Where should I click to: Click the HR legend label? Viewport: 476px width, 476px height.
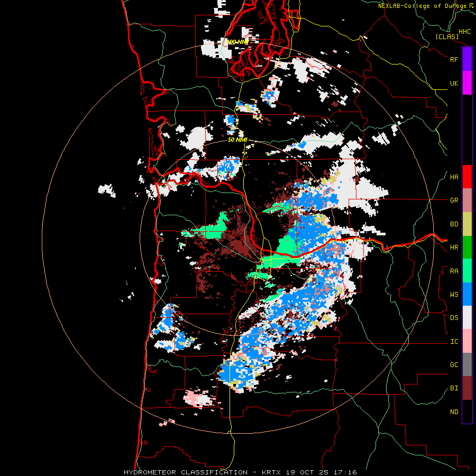454,248
